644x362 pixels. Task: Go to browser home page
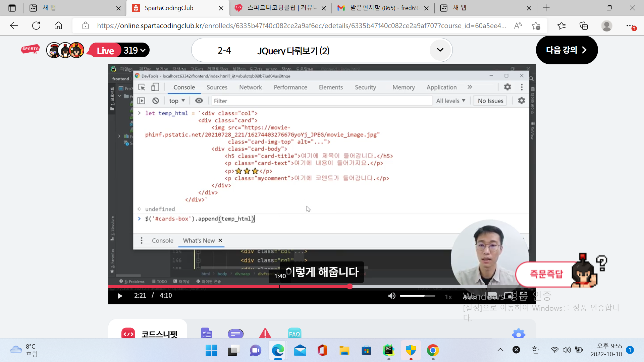click(58, 26)
